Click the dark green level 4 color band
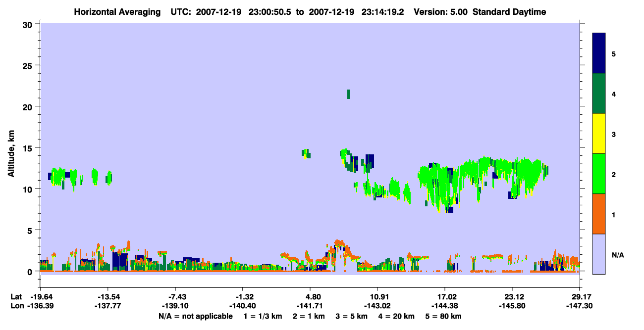This screenshot has width=644, height=330. click(x=599, y=94)
